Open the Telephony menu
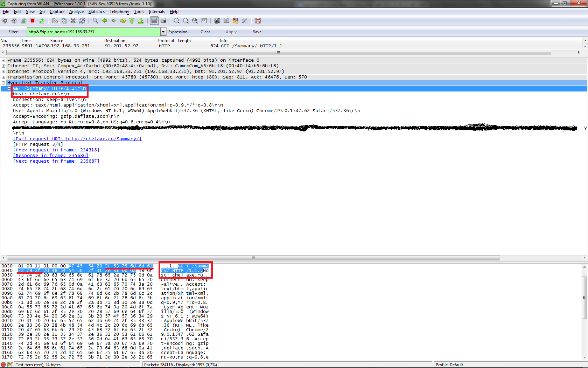 pos(119,12)
